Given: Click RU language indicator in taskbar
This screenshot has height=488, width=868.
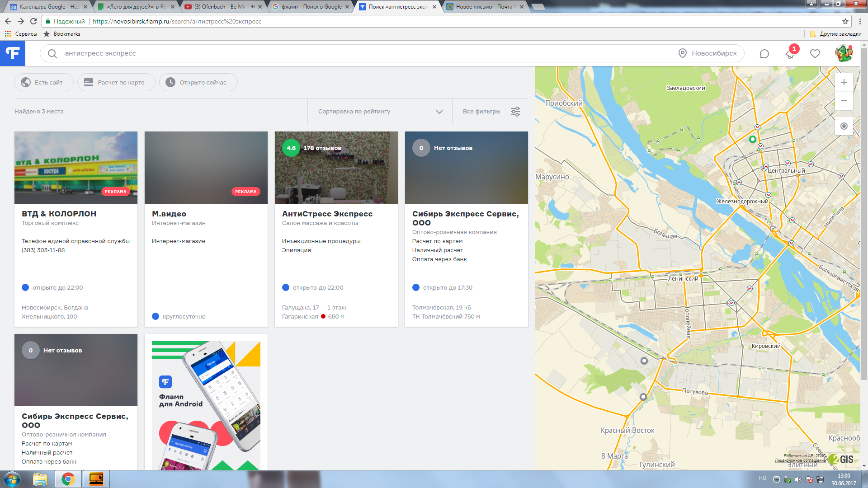Looking at the screenshot, I should (x=763, y=478).
